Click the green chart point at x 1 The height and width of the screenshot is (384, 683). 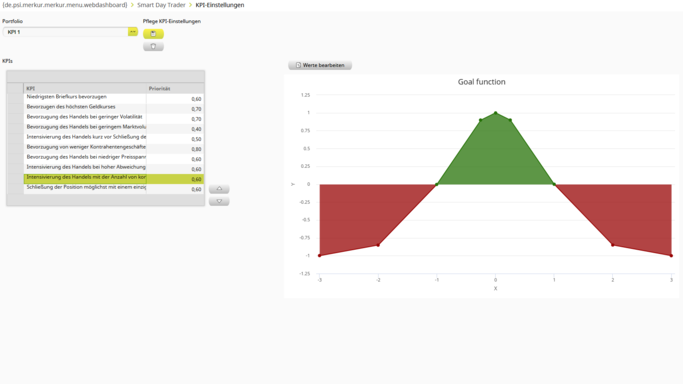554,184
